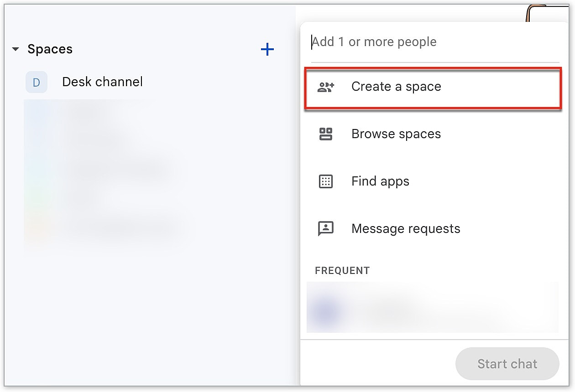Open the Desk channel space
Screen dimensions: 575x392
pos(102,82)
